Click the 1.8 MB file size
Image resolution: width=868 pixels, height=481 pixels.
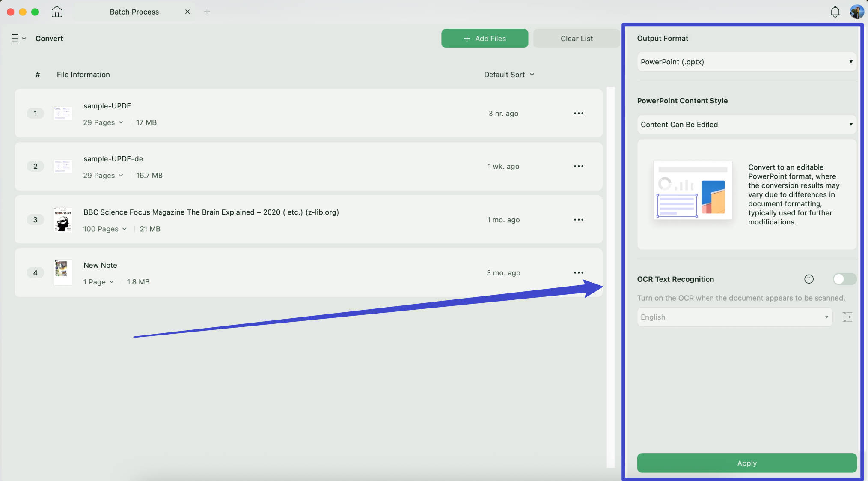click(138, 282)
